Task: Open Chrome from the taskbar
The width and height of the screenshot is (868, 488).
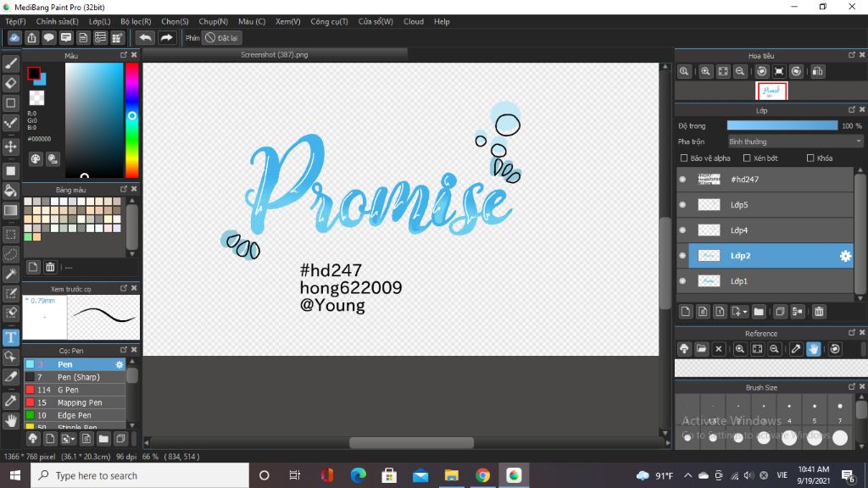Action: click(x=482, y=475)
